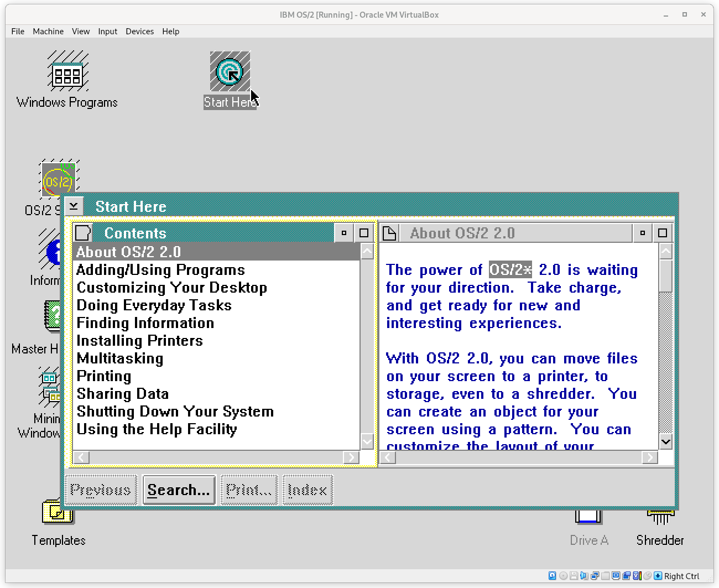The height and width of the screenshot is (588, 719).
Task: Click About pane horizontal scroll left arrow
Action: coord(388,457)
